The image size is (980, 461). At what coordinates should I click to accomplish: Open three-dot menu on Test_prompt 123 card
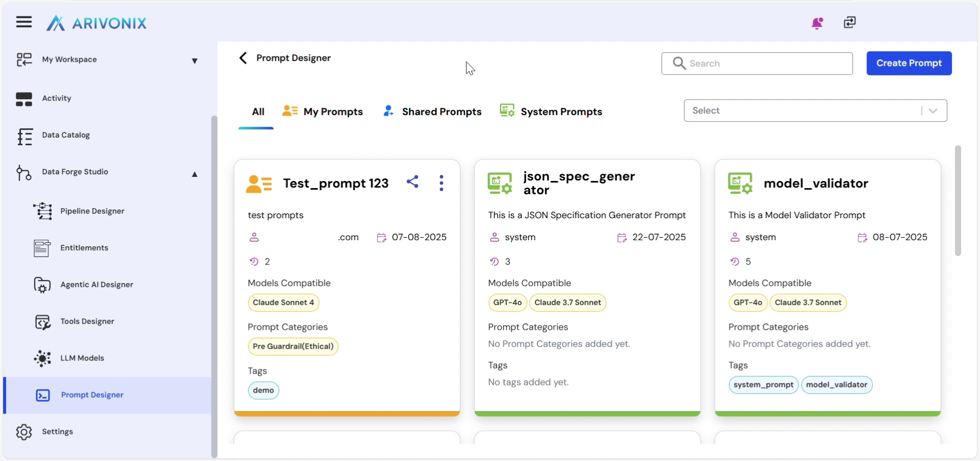coord(441,183)
